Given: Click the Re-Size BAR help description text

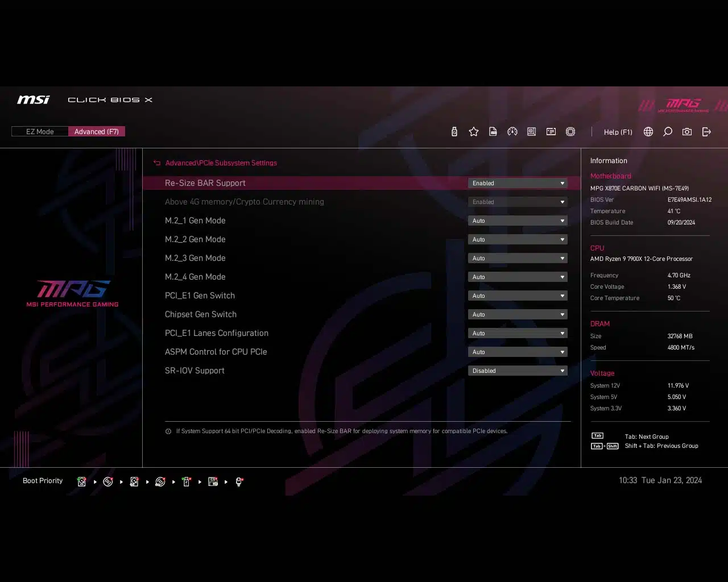Looking at the screenshot, I should [342, 431].
